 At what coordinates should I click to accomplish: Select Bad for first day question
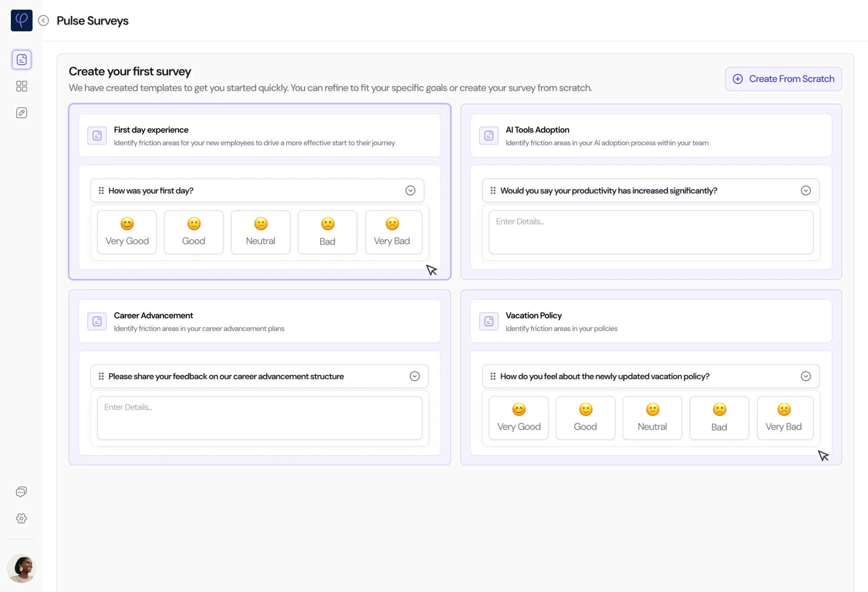click(327, 232)
